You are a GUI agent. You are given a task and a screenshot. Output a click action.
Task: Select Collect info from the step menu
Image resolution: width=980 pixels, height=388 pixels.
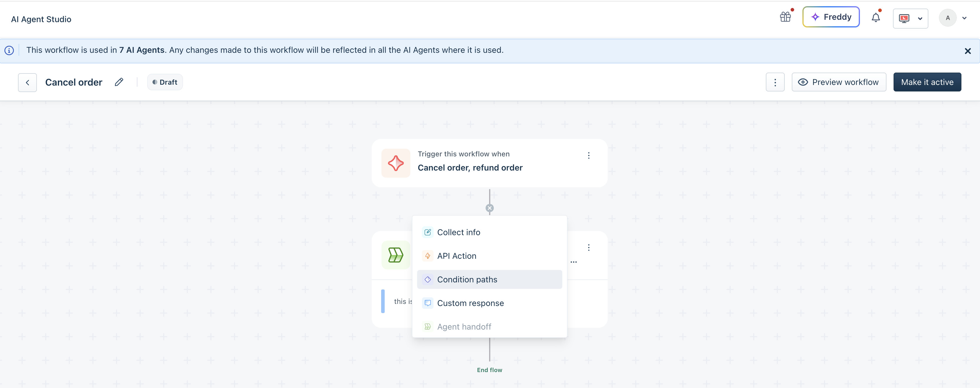[458, 233]
